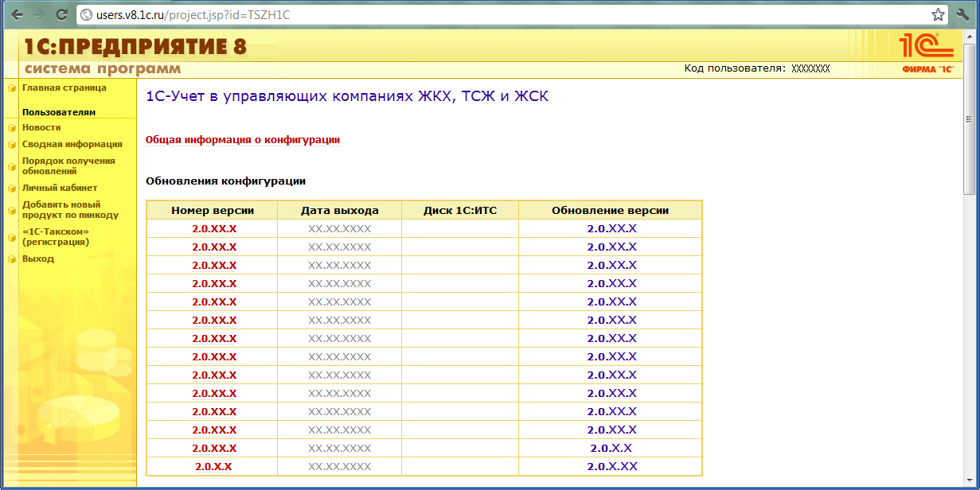Image resolution: width=980 pixels, height=490 pixels.
Task: Click the cube icon next to Выход
Action: [12, 259]
